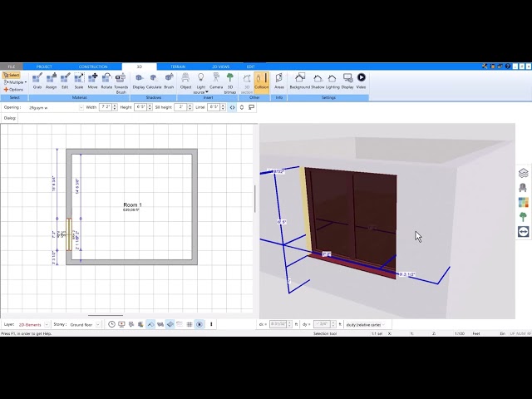Edit the dy coordinate field
The height and width of the screenshot is (399, 532).
pyautogui.click(x=322, y=324)
